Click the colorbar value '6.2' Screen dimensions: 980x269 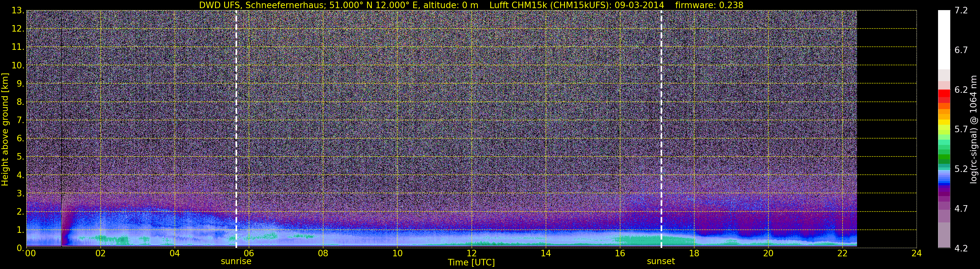tap(961, 90)
